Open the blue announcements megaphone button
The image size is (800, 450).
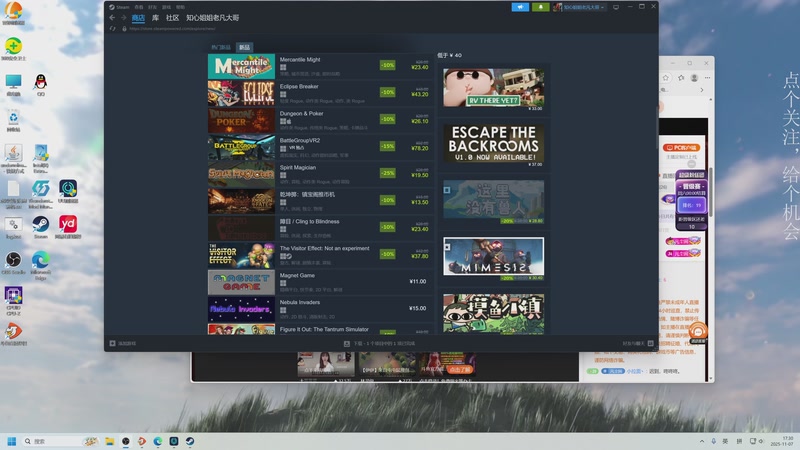pos(520,7)
